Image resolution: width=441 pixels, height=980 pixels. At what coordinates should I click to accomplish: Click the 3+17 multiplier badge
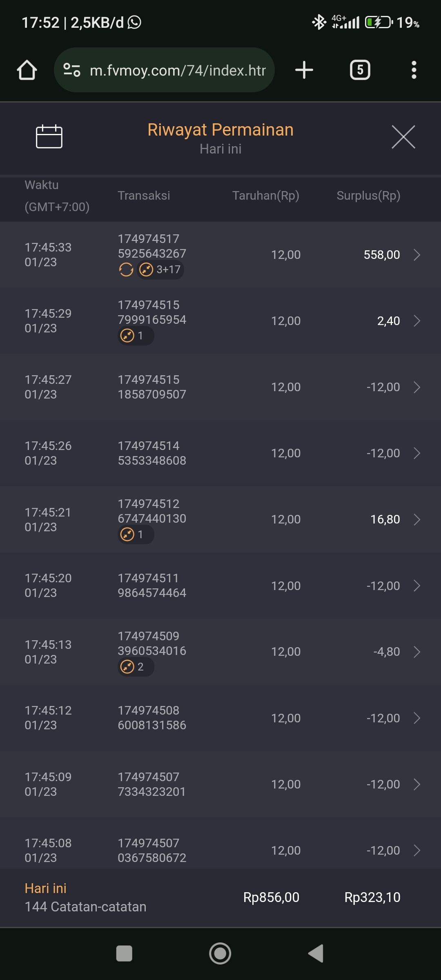(160, 269)
